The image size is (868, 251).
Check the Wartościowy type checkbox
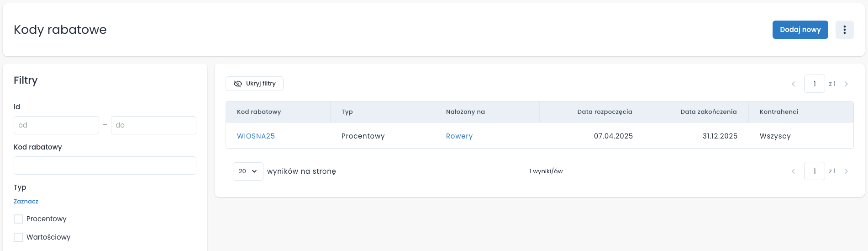[18, 237]
